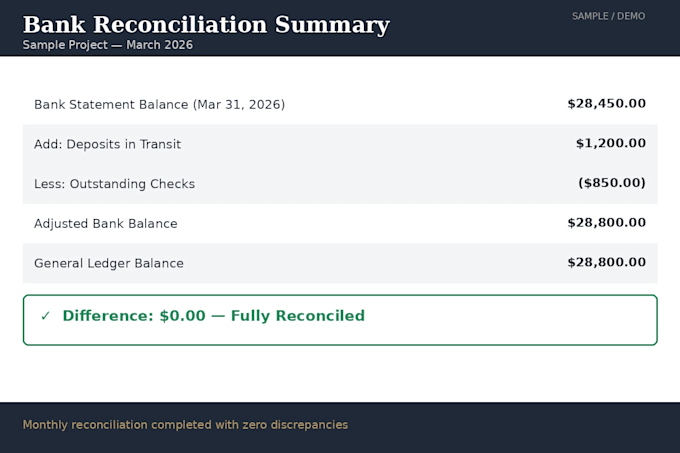
Task: Click the Add: Deposits in Transit label
Action: click(108, 144)
